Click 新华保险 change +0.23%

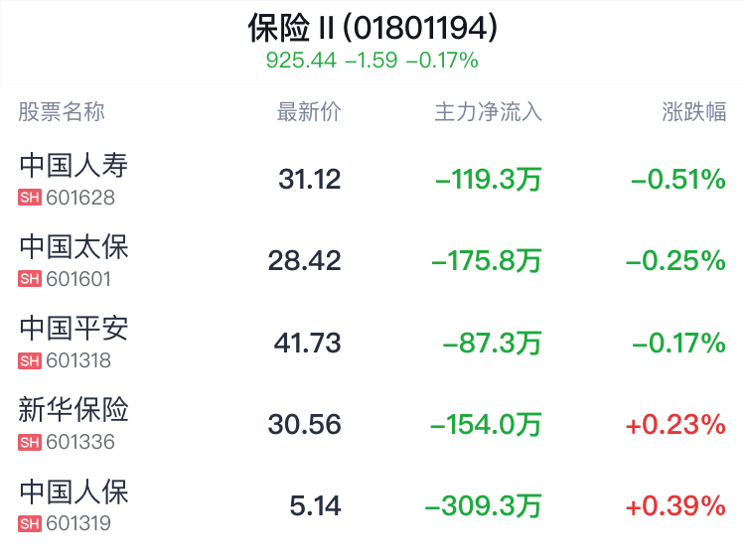675,424
